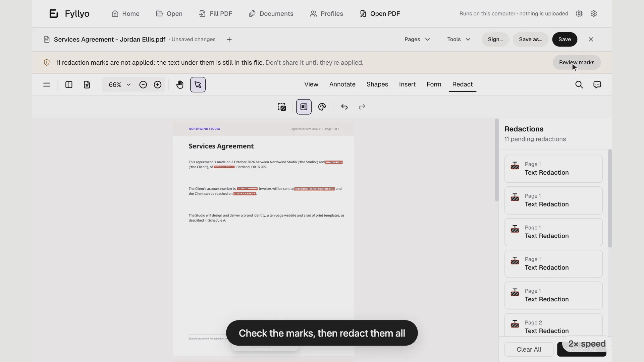Open the redaction color palette
This screenshot has width=644, height=362.
pos(322,107)
